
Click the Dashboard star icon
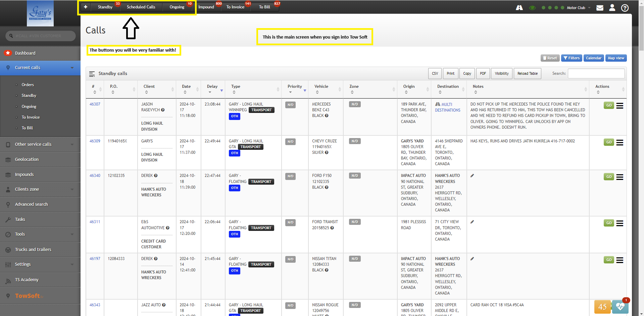click(8, 53)
